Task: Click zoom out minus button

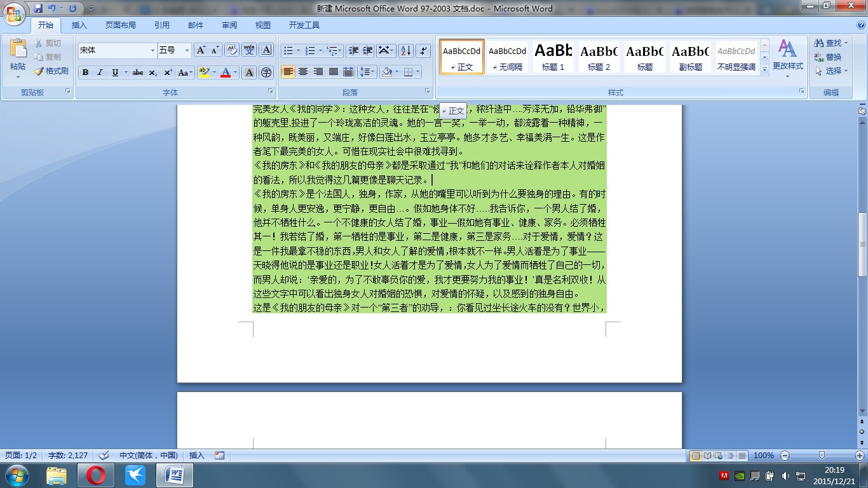Action: (785, 456)
